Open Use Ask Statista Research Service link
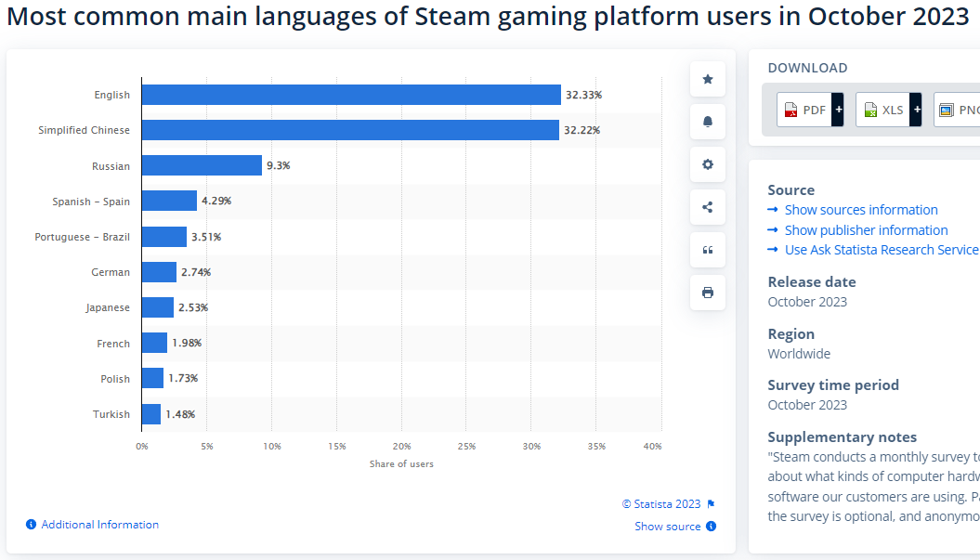This screenshot has height=560, width=980. pyautogui.click(x=882, y=250)
